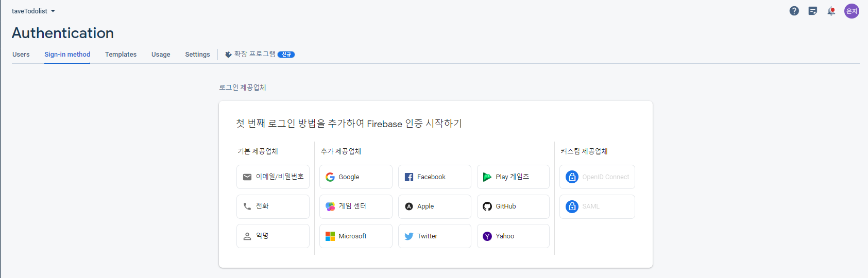The width and height of the screenshot is (868, 278).
Task: Choose the SAML custom provider
Action: pyautogui.click(x=597, y=206)
